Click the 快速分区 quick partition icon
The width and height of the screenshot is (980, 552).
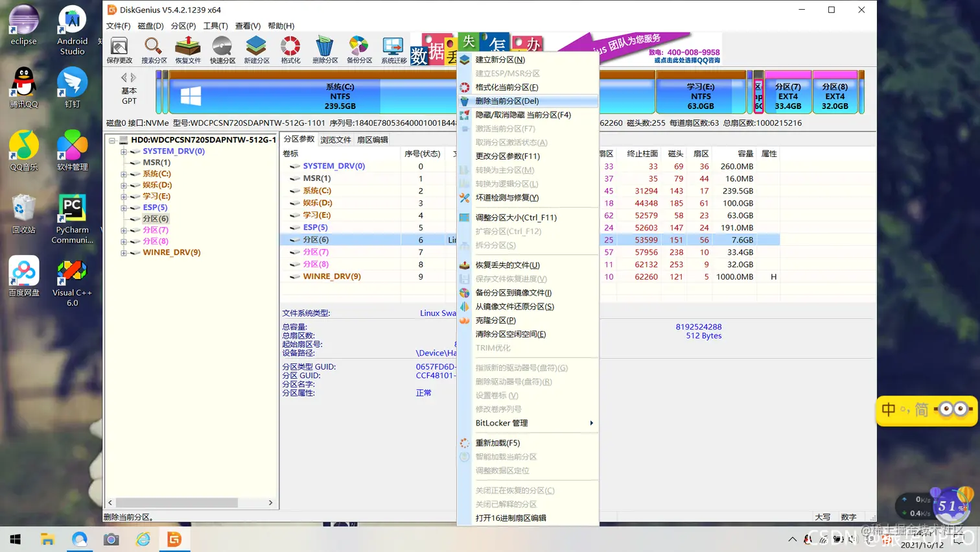coord(222,47)
